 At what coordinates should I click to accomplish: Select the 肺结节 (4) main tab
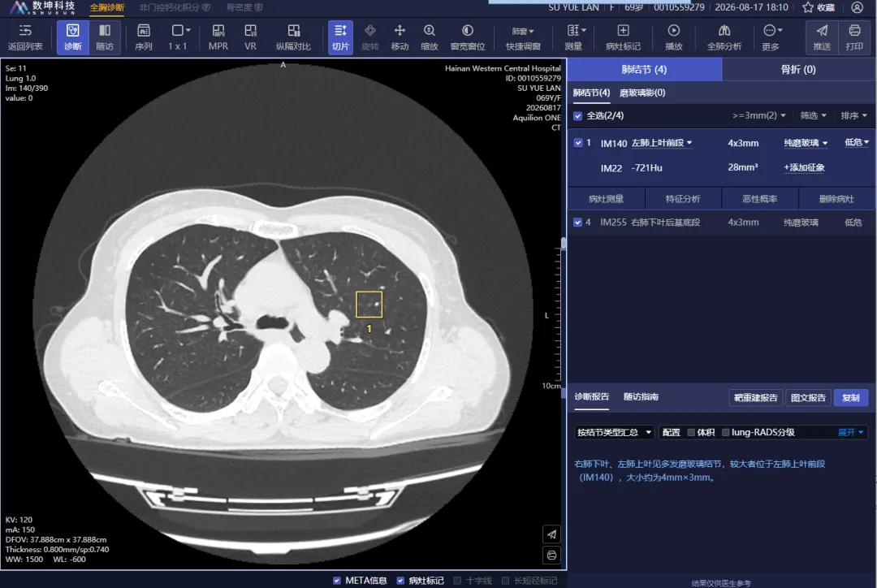[644, 69]
